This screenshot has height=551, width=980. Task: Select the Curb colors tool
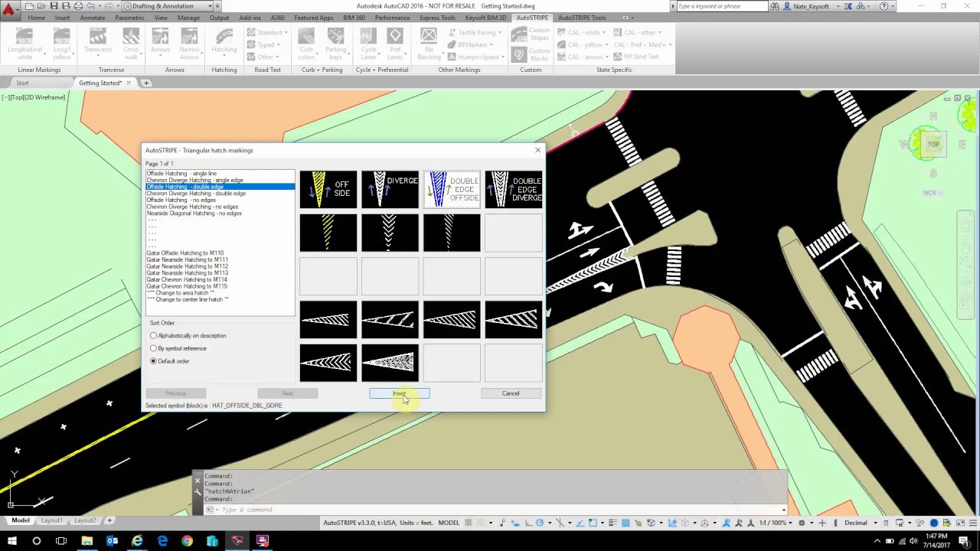pyautogui.click(x=306, y=44)
